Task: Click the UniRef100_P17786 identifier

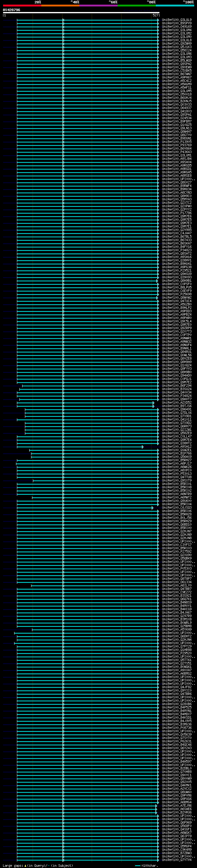Action: click(x=177, y=213)
